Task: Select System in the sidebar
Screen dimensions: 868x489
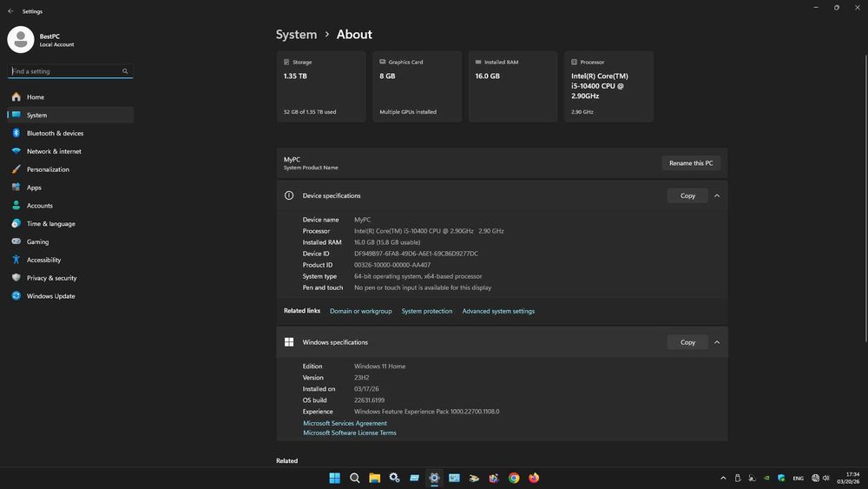Action: pyautogui.click(x=70, y=116)
